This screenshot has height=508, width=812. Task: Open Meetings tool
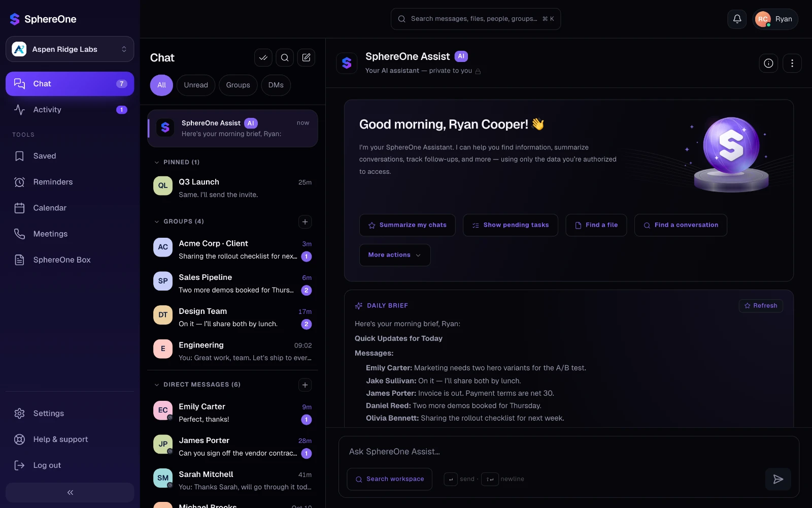70,234
